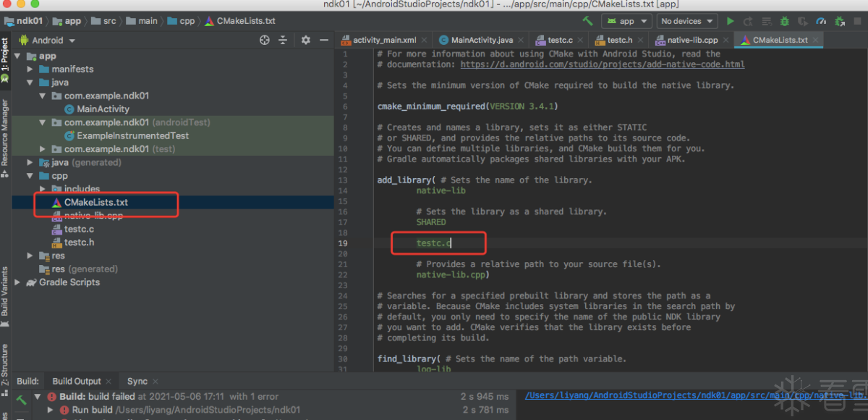Click the Make Project hammer in the top toolbar
The width and height of the screenshot is (868, 420).
587,21
